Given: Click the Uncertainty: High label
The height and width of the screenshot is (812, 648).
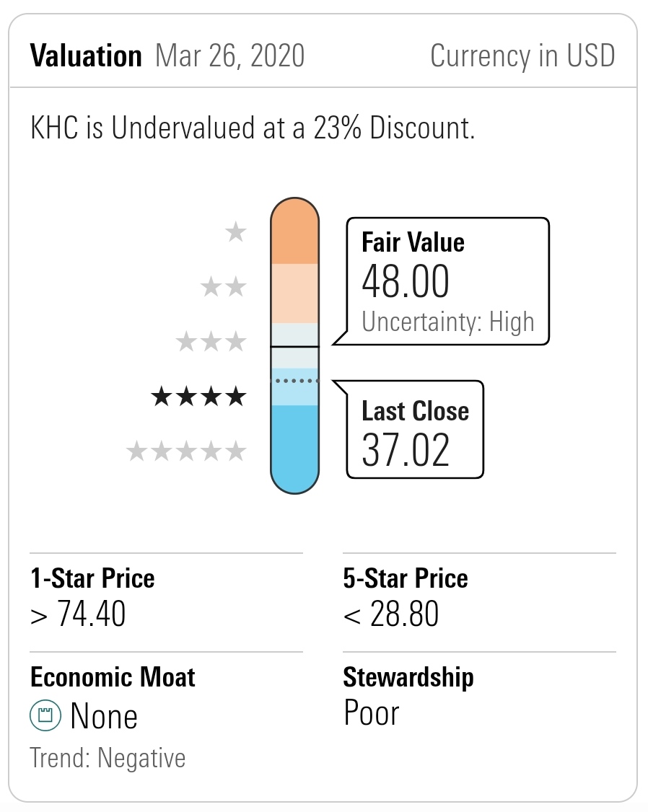Looking at the screenshot, I should click(447, 322).
